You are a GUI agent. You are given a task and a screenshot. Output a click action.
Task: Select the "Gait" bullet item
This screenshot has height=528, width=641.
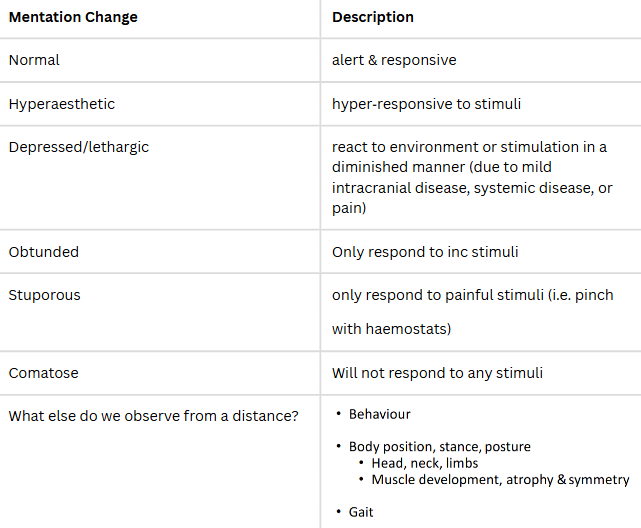coord(361,512)
